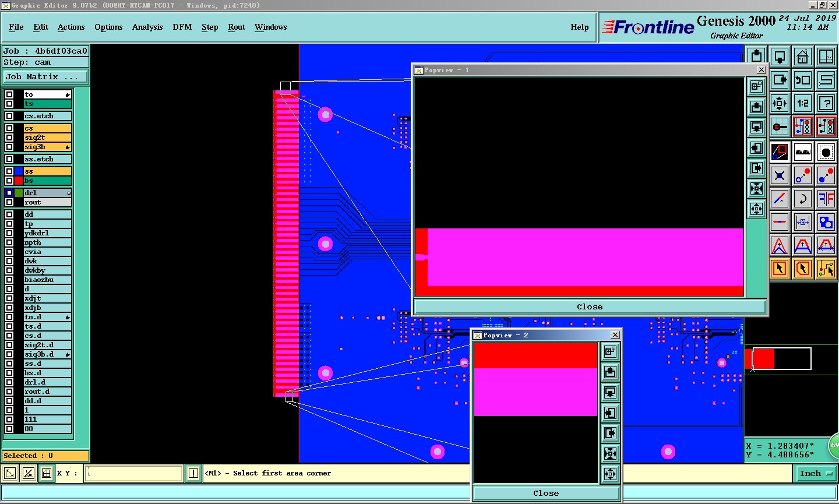Click the red-blue diagonal line icon

[779, 199]
